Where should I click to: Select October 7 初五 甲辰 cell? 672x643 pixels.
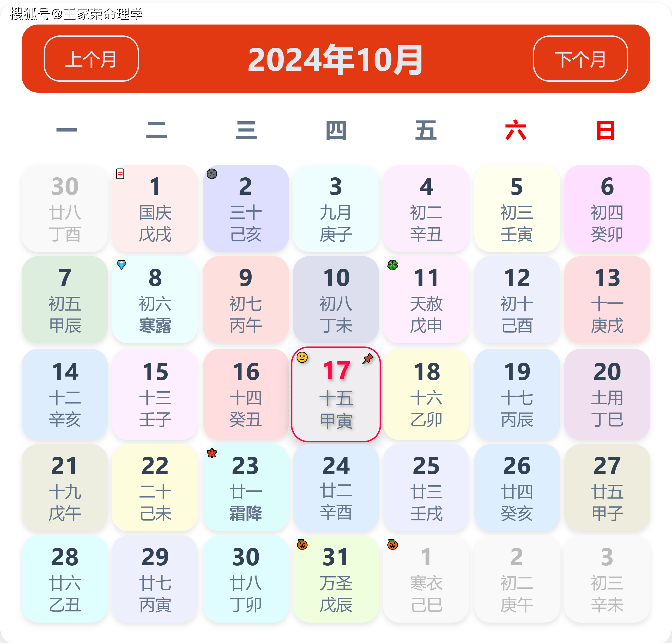65,300
